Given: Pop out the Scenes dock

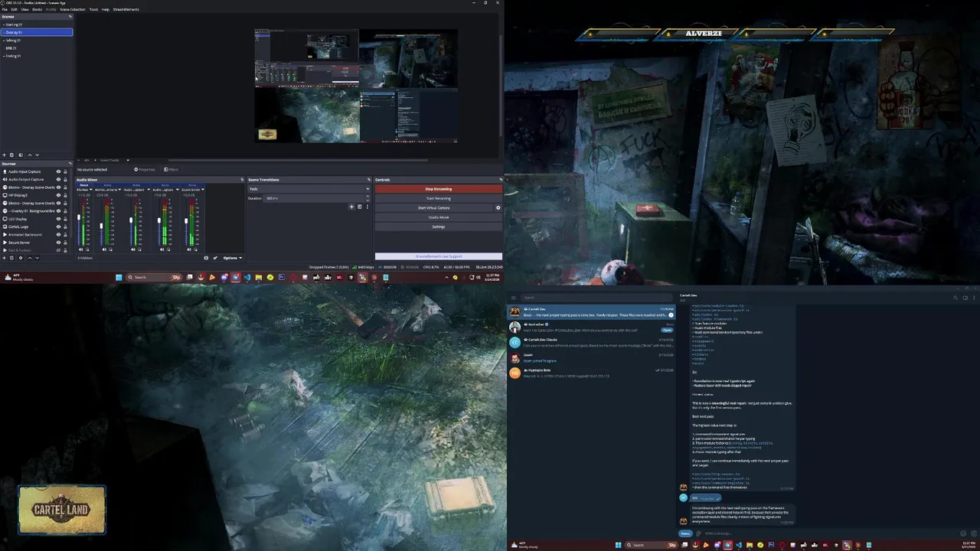Looking at the screenshot, I should [x=70, y=16].
